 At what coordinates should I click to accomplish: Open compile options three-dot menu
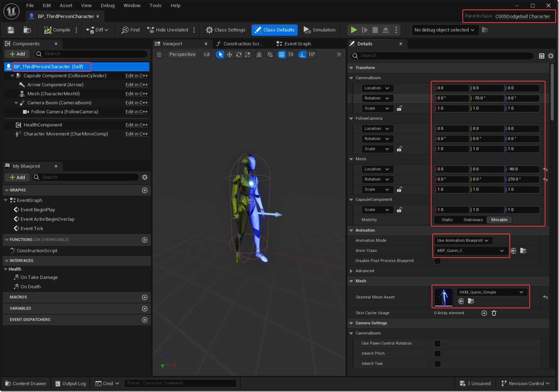coord(76,30)
